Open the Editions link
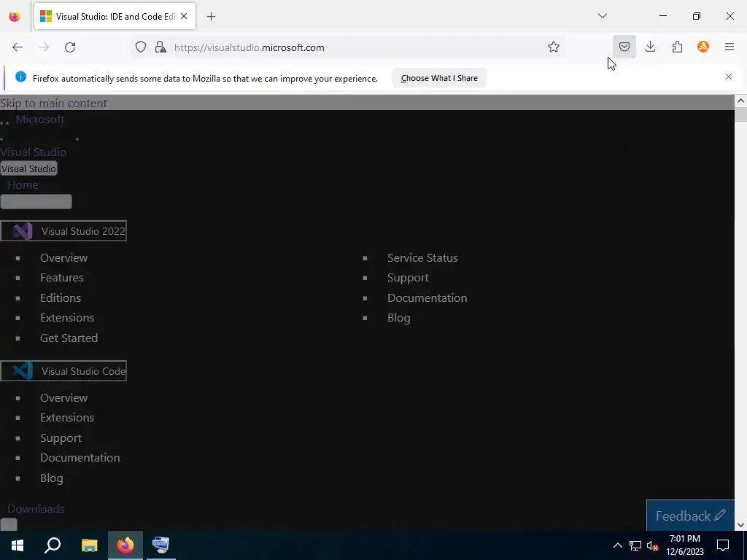This screenshot has width=747, height=560. point(61,297)
